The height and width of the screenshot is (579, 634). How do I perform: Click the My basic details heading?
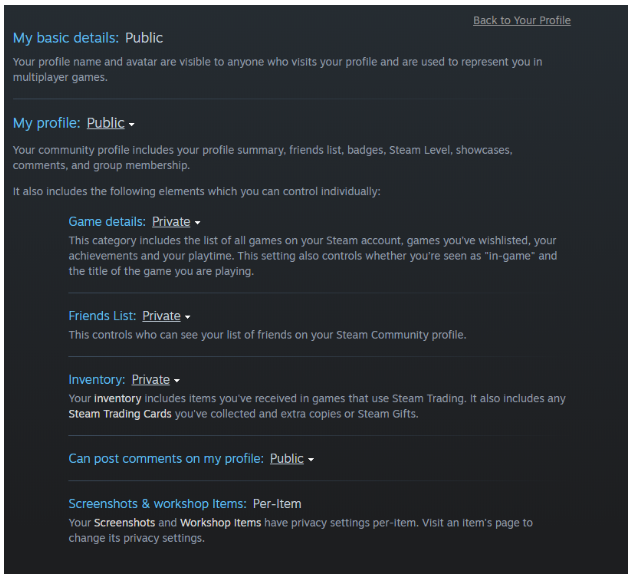point(66,38)
